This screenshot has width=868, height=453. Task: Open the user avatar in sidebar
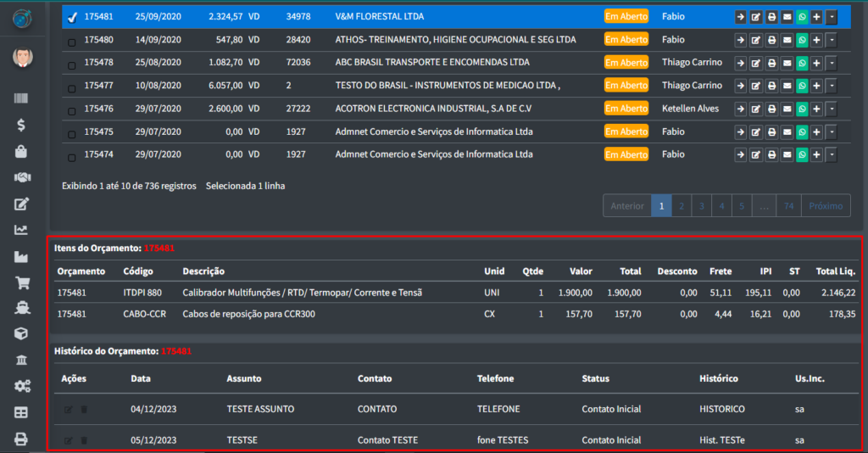pyautogui.click(x=22, y=58)
